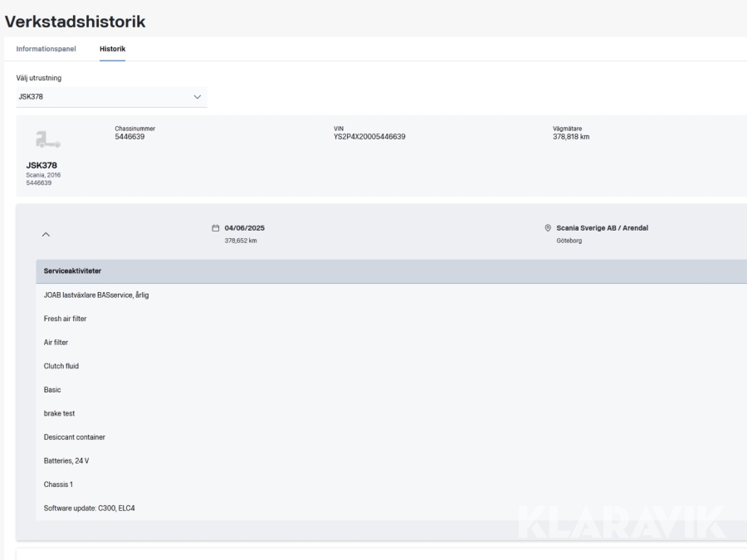The width and height of the screenshot is (747, 560).
Task: Click the Batteries, 24 V row
Action: pyautogui.click(x=66, y=460)
